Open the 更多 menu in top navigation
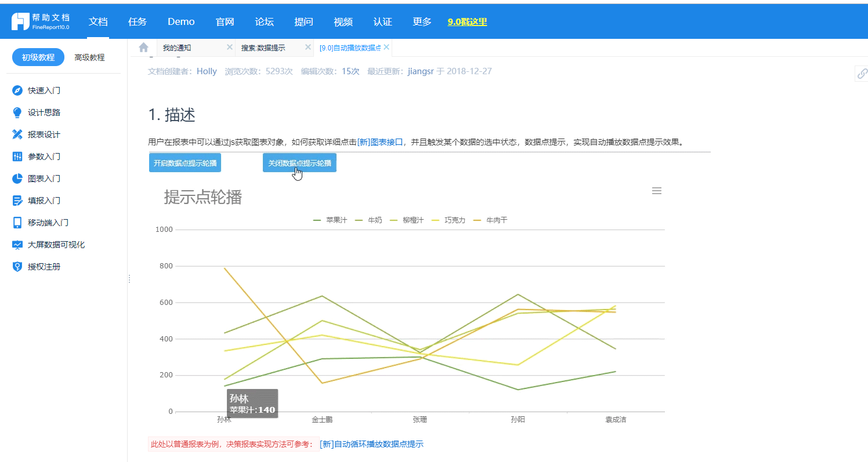 point(422,21)
